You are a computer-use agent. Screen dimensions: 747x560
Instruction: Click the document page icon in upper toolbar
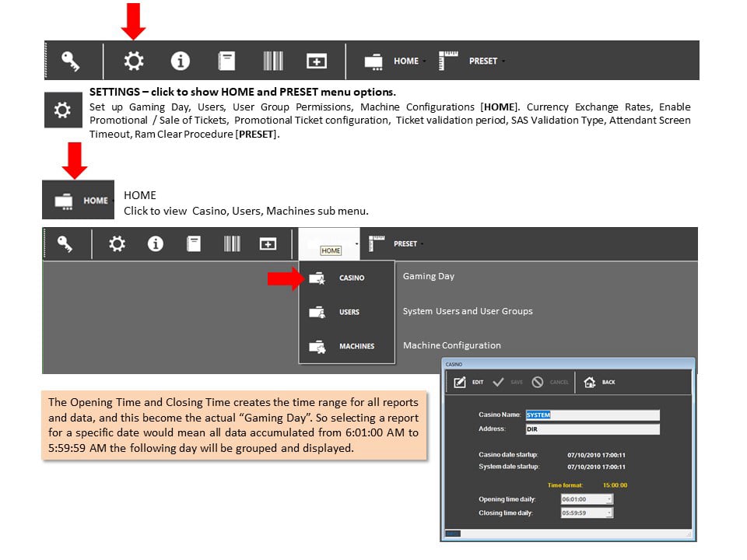pyautogui.click(x=226, y=61)
